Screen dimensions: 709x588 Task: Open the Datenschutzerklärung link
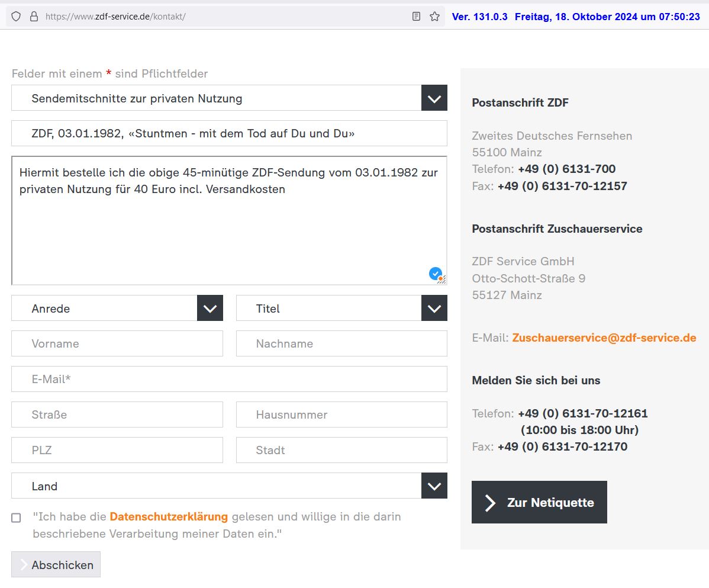point(169,517)
